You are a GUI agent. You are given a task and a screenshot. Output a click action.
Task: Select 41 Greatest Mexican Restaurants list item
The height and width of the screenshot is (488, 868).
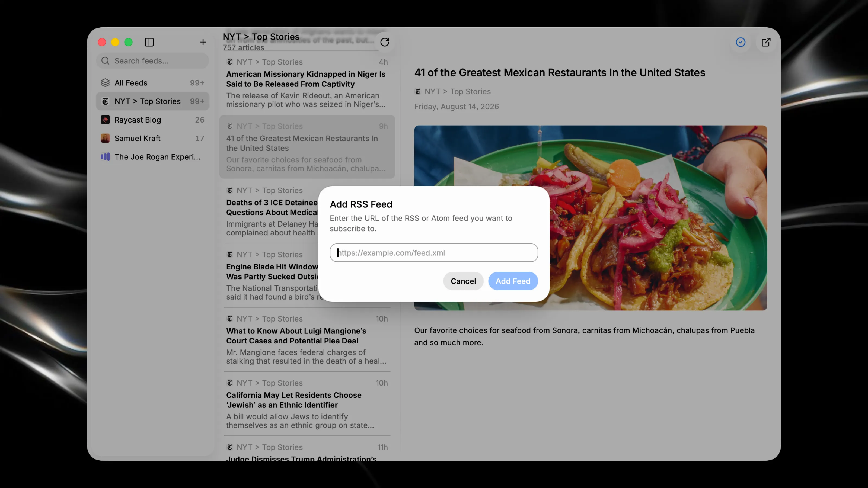pyautogui.click(x=307, y=147)
